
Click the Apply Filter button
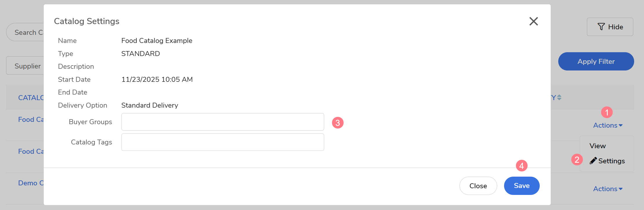pyautogui.click(x=596, y=61)
